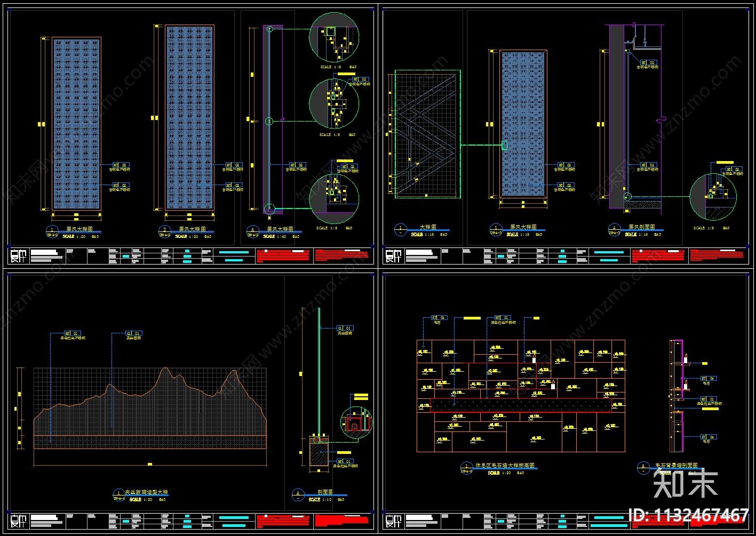The width and height of the screenshot is (756, 536).
Task: Click the '屏风剖面图' title text
Action: [x=641, y=227]
